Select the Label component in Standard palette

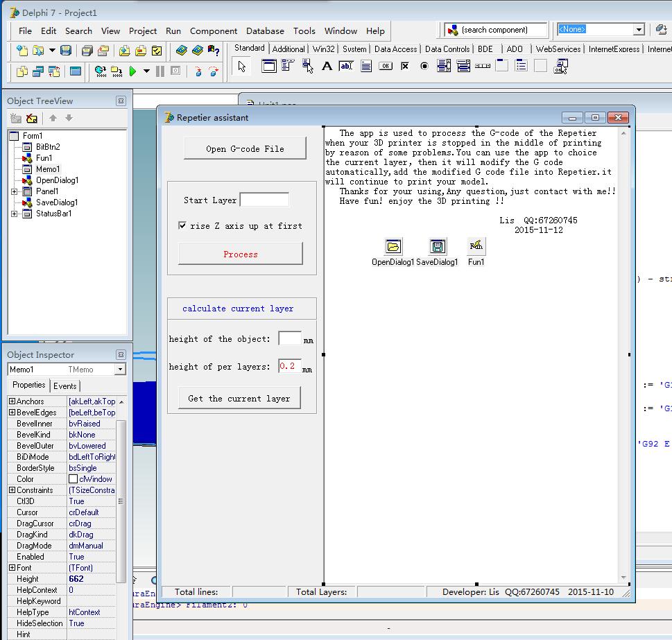(327, 67)
